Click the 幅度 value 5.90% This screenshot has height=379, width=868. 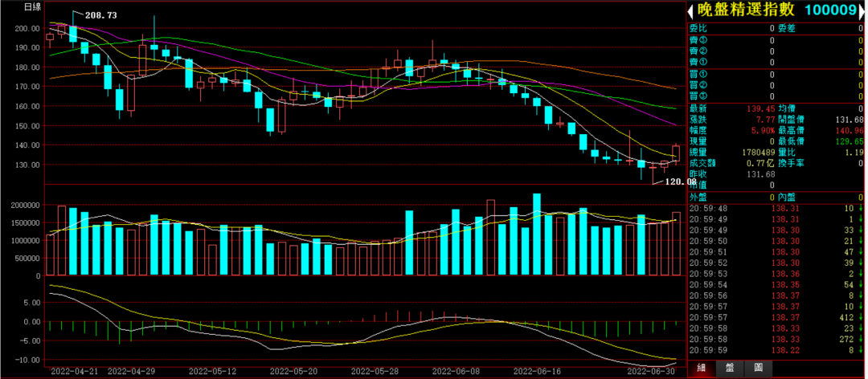tap(763, 131)
